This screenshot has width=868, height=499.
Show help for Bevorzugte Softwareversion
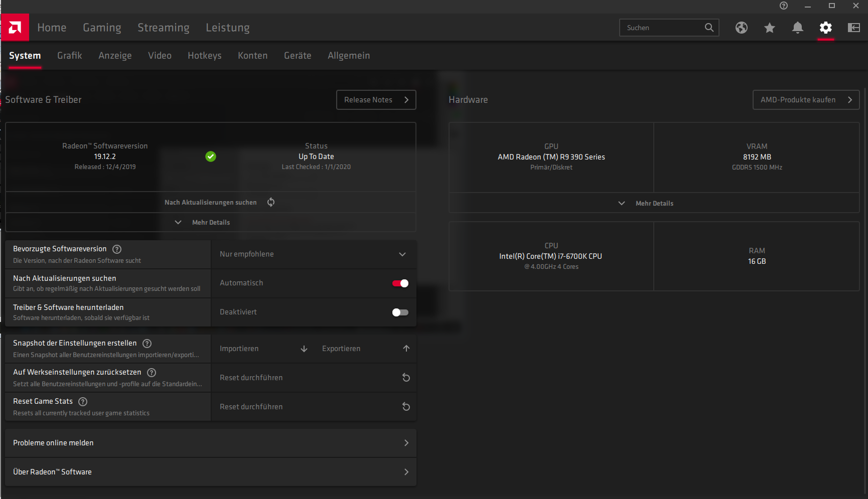point(117,249)
